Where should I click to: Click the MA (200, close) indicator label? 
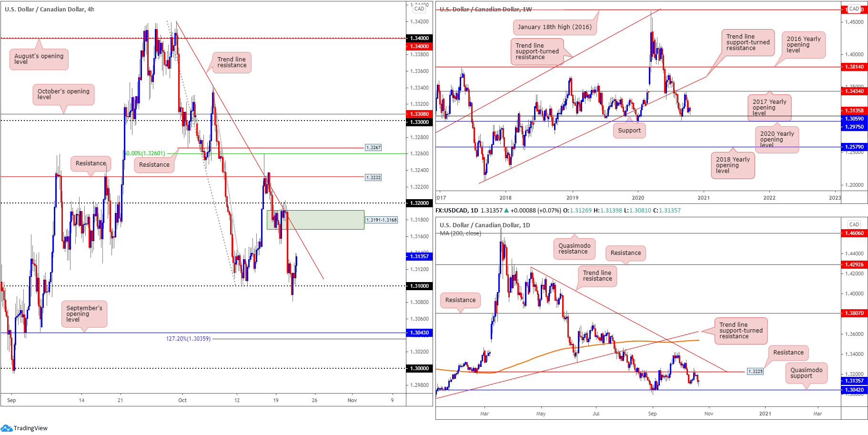tap(460, 233)
